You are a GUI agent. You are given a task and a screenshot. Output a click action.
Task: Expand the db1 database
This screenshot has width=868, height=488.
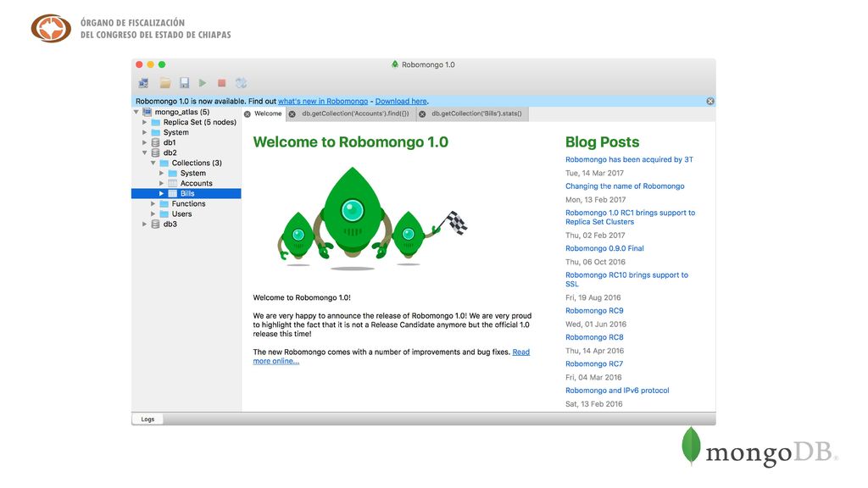[144, 142]
